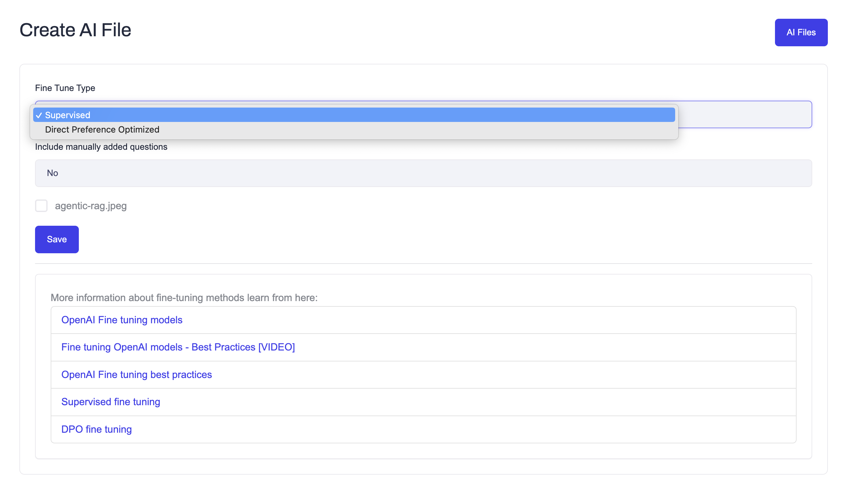This screenshot has height=504, width=851.
Task: Choose Direct Preference Optimized option
Action: click(102, 129)
